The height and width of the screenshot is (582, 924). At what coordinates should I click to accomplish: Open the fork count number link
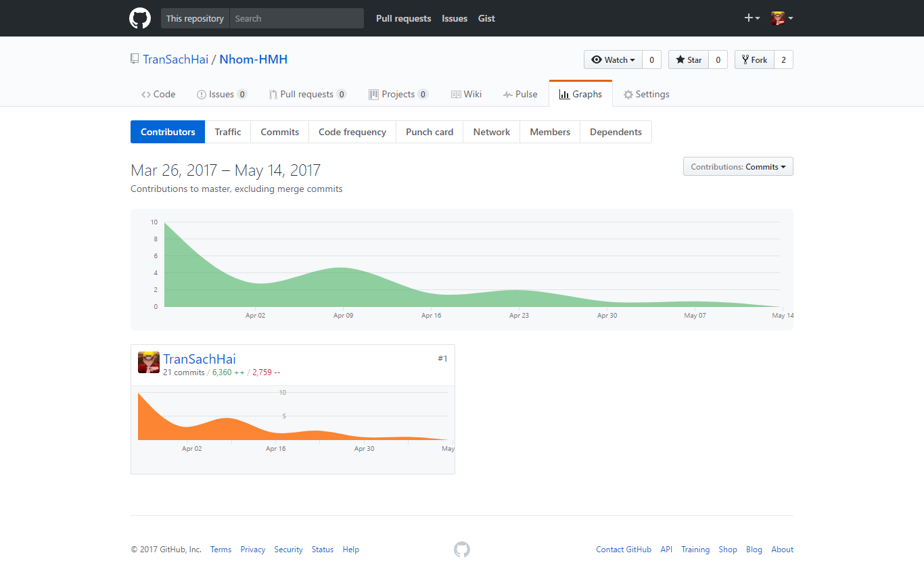pyautogui.click(x=783, y=60)
